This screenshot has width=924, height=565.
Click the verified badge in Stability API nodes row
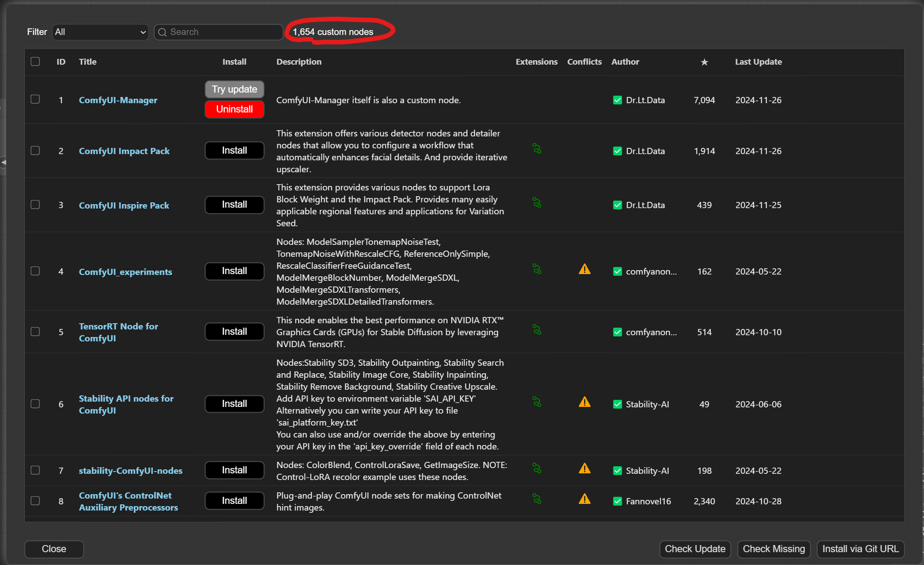click(617, 404)
